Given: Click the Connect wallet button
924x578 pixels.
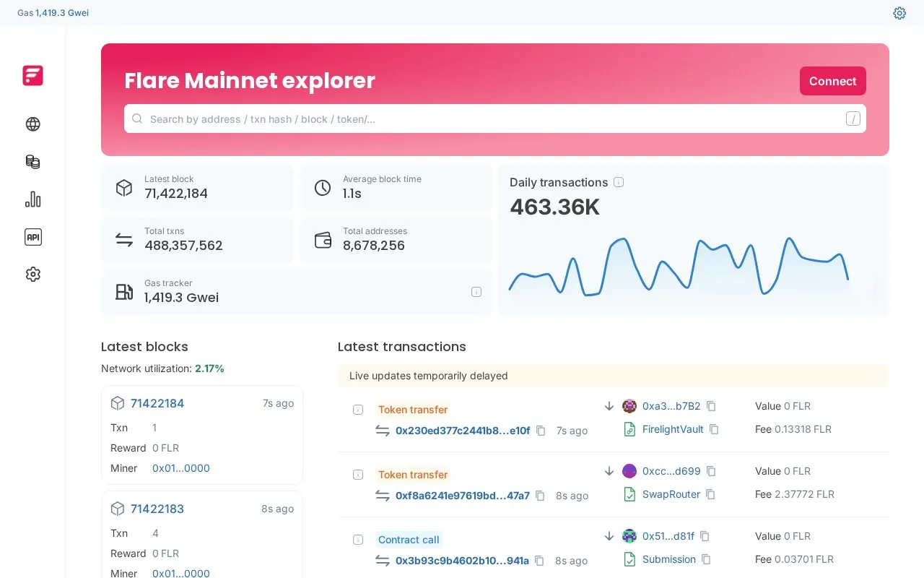Looking at the screenshot, I should (x=832, y=81).
